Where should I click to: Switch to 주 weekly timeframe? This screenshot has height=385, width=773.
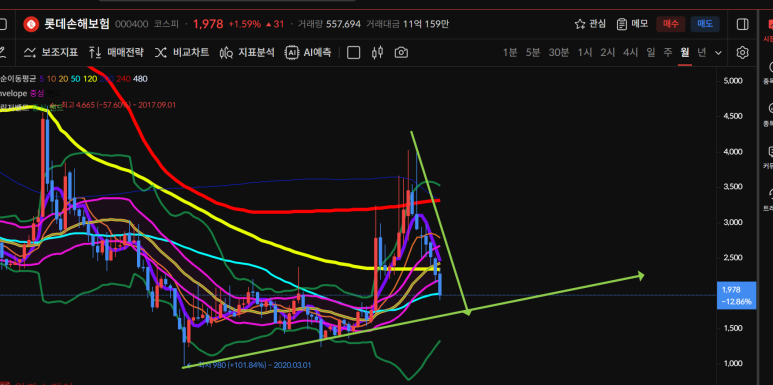click(x=668, y=53)
